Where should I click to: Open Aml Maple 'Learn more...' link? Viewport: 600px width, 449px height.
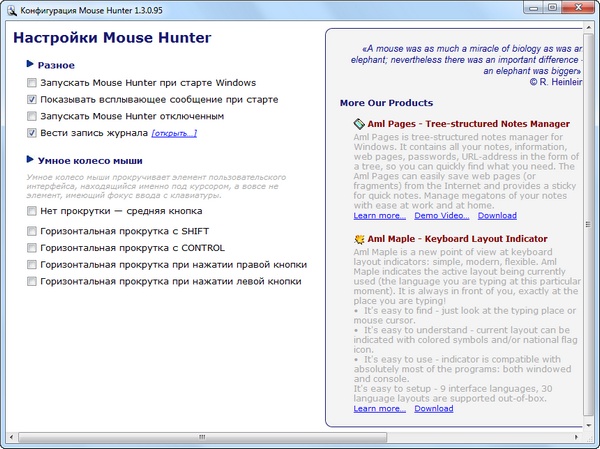[380, 408]
